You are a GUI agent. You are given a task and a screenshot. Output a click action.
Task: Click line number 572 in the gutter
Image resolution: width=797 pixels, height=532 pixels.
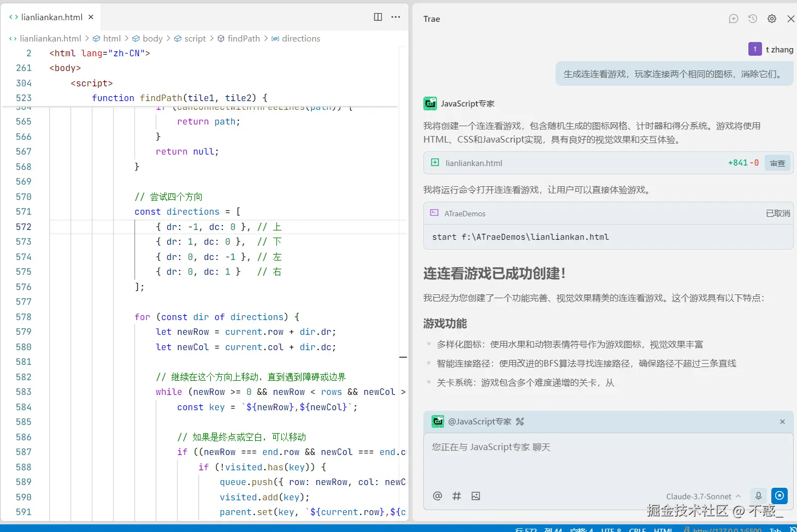23,227
